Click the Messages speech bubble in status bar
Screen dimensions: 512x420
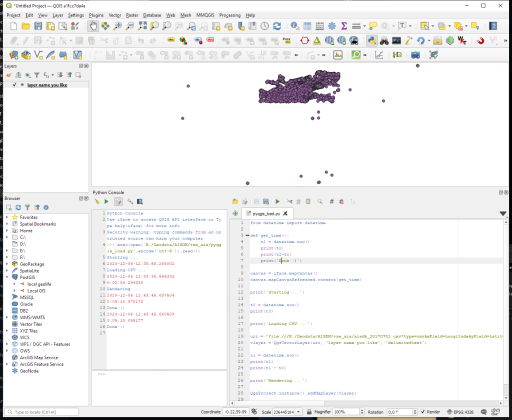[x=484, y=412]
